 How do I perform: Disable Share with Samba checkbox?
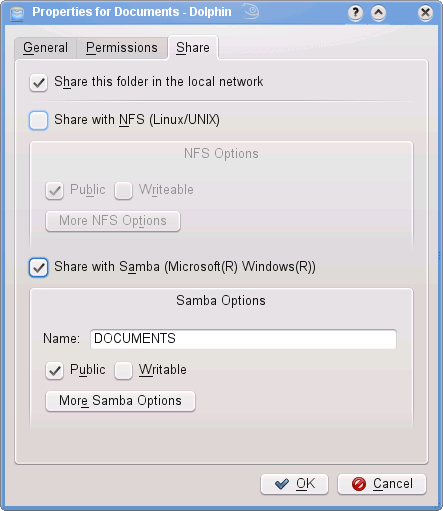pyautogui.click(x=38, y=267)
